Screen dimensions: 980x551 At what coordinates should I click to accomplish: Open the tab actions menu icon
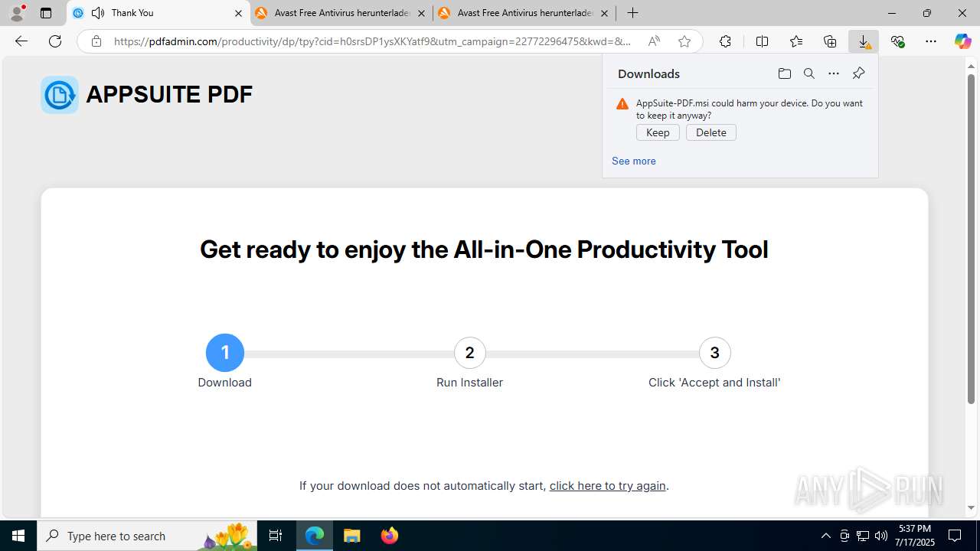pyautogui.click(x=46, y=13)
